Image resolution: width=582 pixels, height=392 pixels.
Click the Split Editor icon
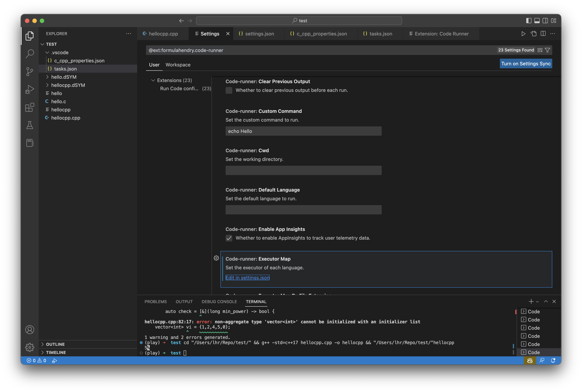[543, 33]
